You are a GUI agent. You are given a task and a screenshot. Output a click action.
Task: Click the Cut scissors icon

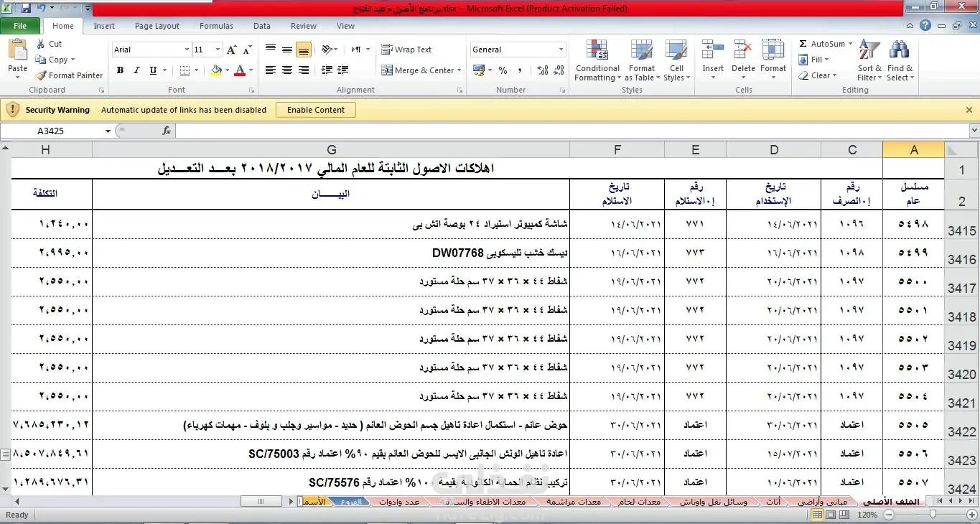pos(41,44)
